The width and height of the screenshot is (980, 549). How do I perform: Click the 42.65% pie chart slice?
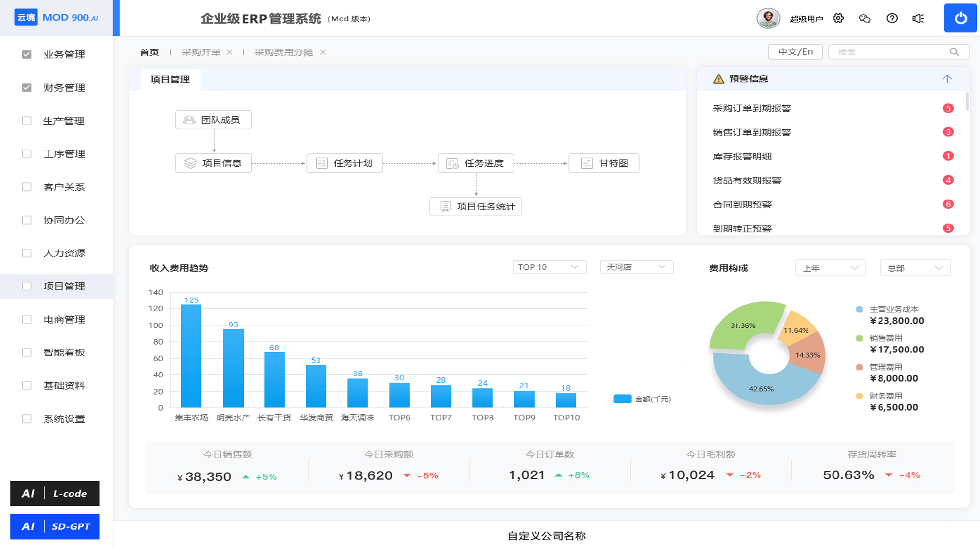pyautogui.click(x=760, y=388)
